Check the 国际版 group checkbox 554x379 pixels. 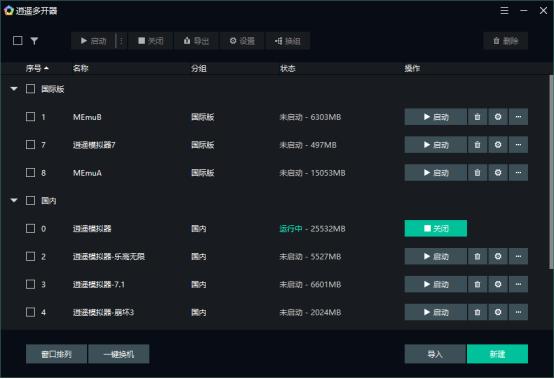[x=30, y=89]
